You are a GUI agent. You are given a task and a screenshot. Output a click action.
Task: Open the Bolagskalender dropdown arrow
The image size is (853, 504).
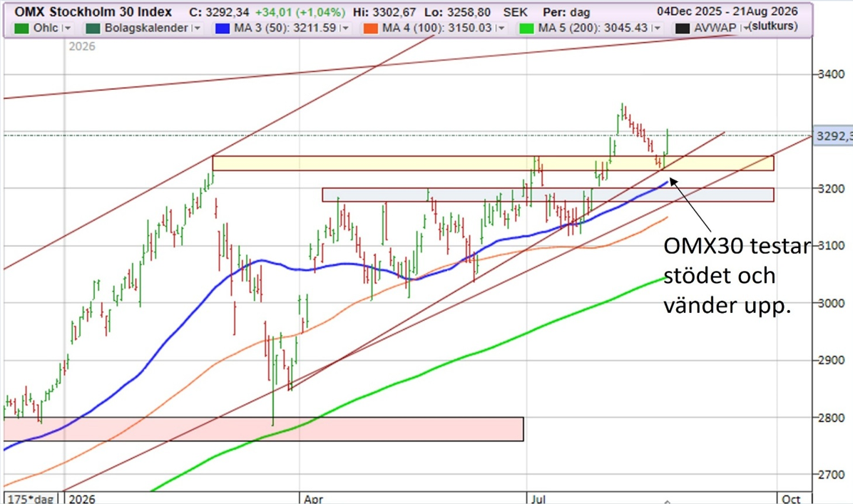click(197, 29)
